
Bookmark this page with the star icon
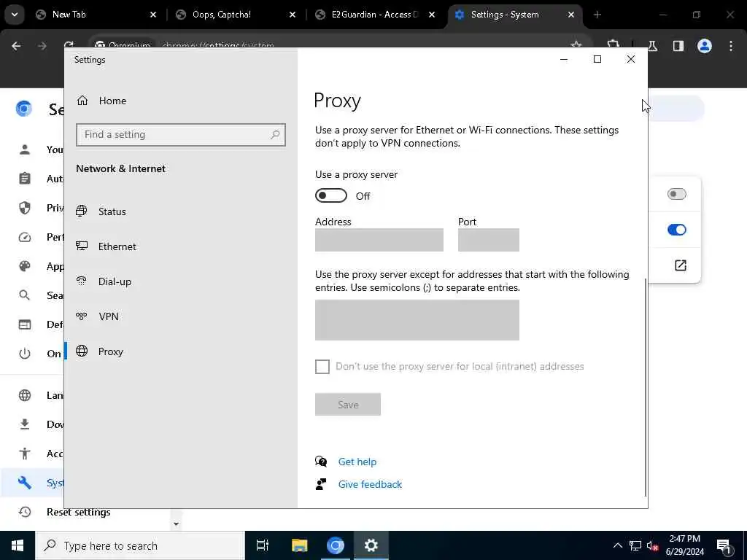click(576, 44)
